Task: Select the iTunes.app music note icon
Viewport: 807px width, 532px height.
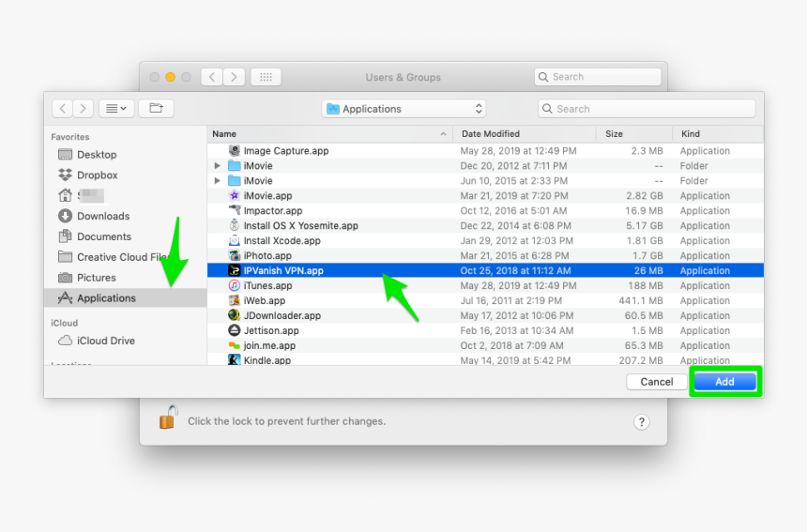Action: tap(235, 285)
